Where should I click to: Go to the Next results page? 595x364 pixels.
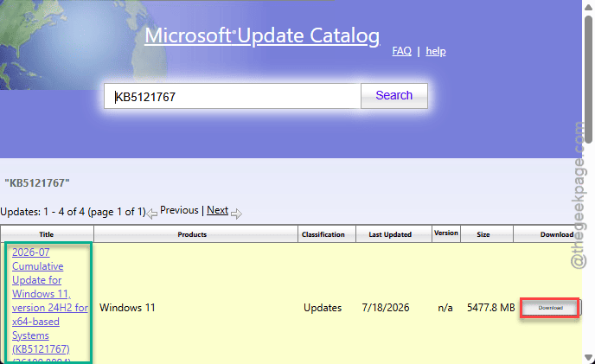tap(217, 210)
